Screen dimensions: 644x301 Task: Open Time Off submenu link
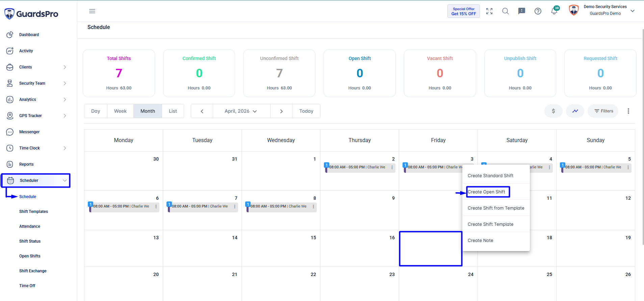coord(27,286)
